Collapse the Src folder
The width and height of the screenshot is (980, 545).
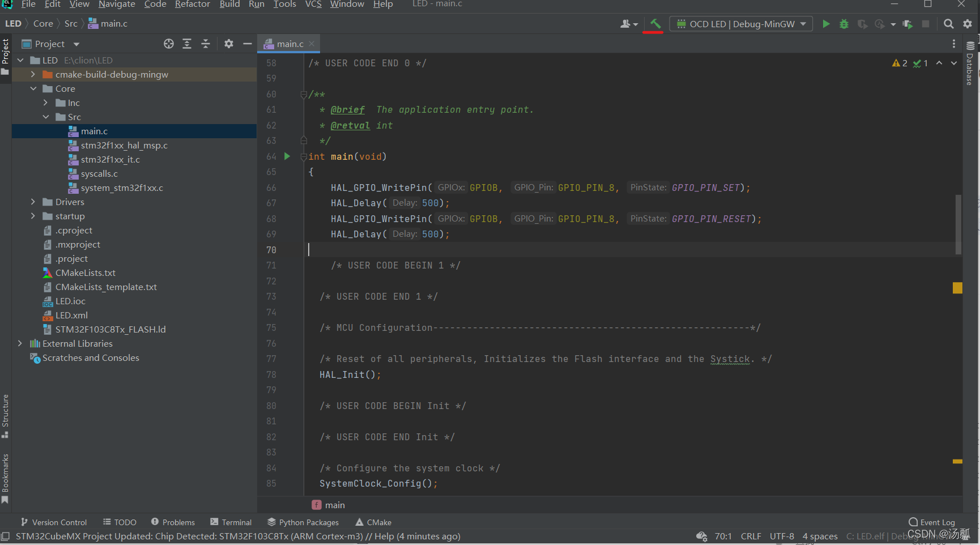45,117
